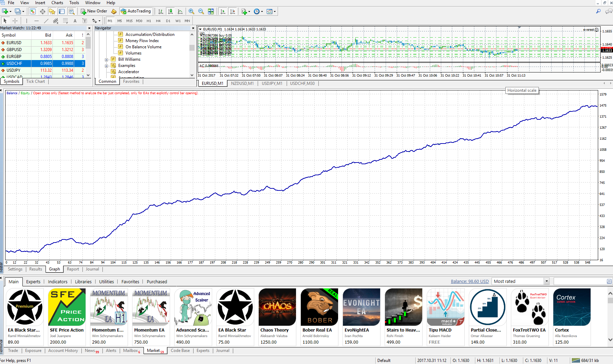Zoom in on the chart
This screenshot has height=364, width=613.
click(x=191, y=11)
